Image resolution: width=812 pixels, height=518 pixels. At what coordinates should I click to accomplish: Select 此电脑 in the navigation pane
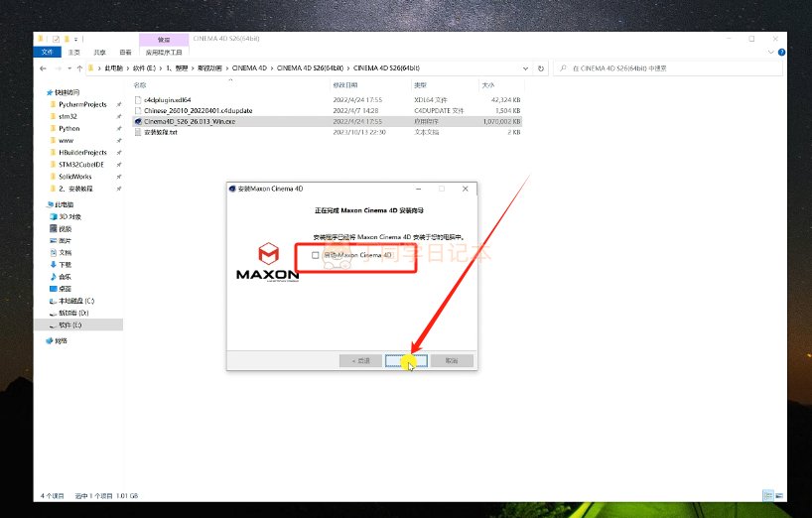click(64, 204)
